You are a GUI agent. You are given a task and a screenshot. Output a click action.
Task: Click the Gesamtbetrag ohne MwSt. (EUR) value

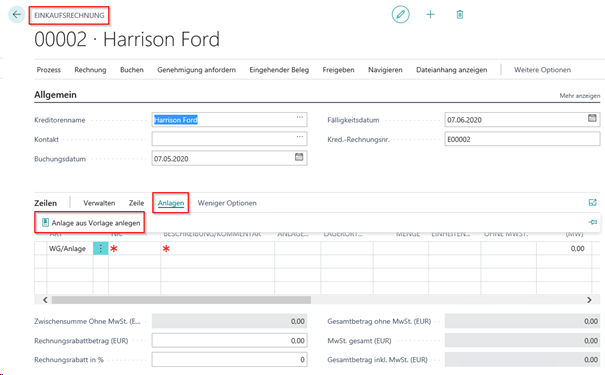pyautogui.click(x=522, y=321)
